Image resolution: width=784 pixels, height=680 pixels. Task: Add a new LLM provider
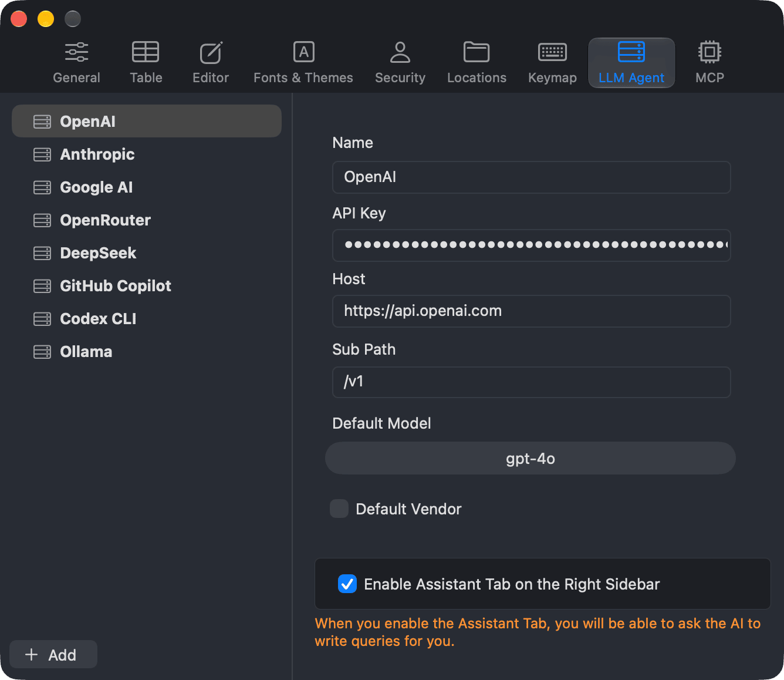pos(53,654)
